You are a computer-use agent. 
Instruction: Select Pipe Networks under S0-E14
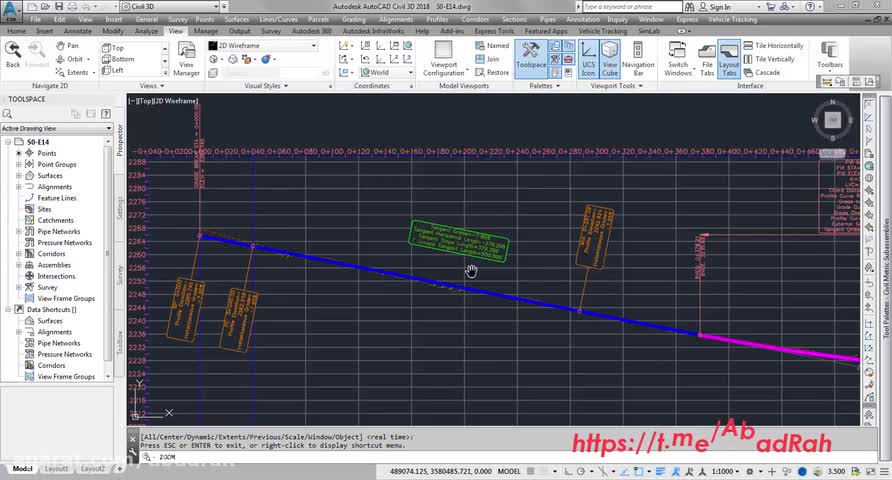tap(59, 231)
